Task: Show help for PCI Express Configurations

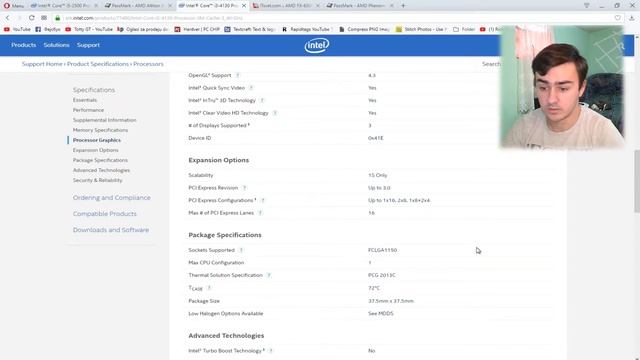Action: click(x=263, y=200)
